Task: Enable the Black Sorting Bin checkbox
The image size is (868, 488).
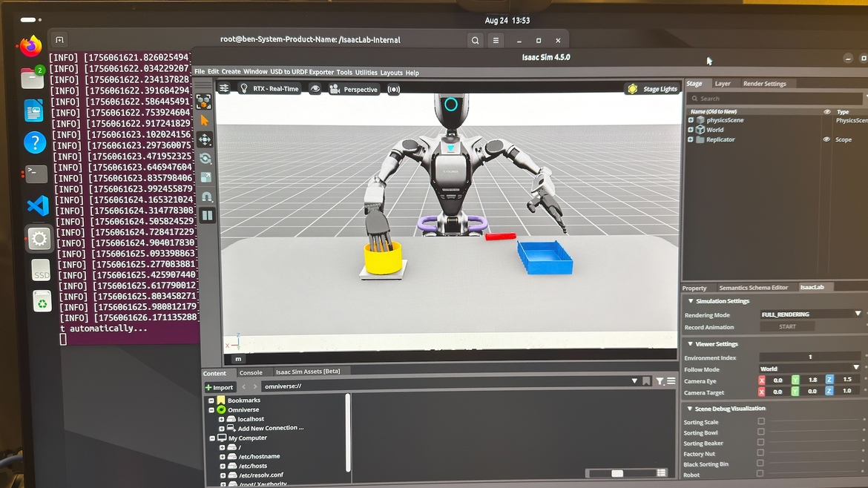Action: (x=761, y=464)
